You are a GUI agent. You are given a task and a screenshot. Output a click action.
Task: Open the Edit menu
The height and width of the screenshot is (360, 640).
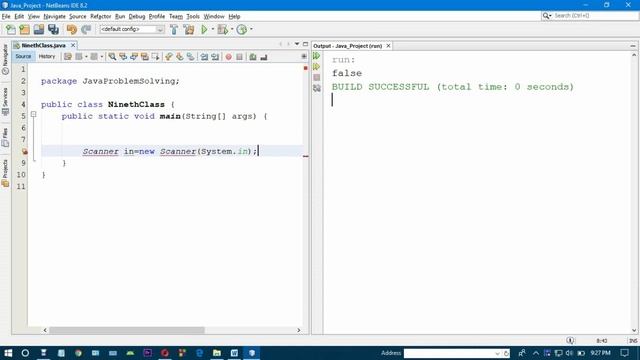(19, 17)
